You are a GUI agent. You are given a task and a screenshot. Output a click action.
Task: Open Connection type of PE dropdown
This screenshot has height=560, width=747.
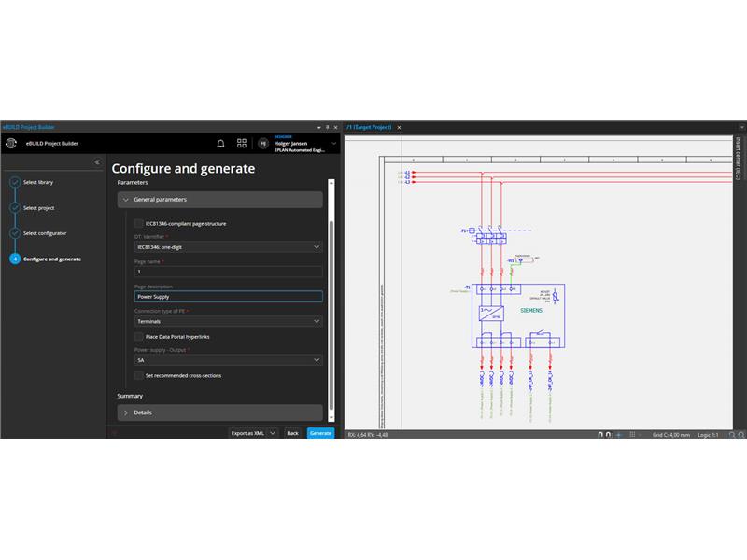(228, 321)
